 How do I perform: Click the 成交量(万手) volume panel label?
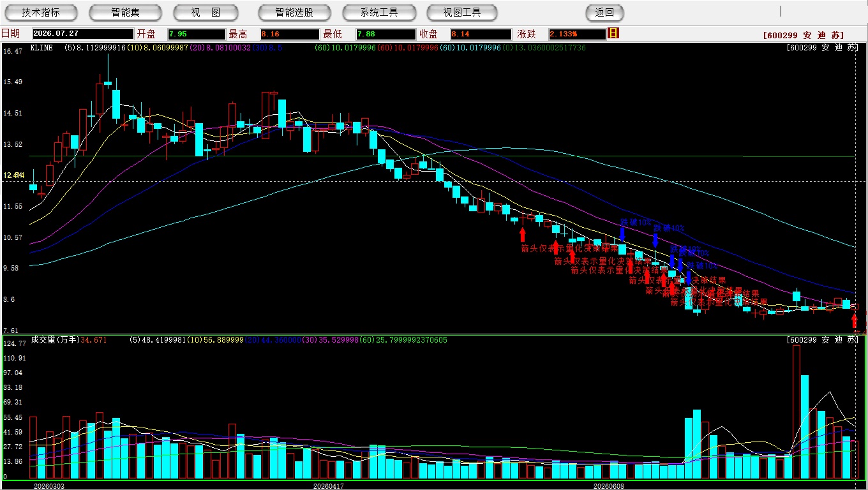54,340
